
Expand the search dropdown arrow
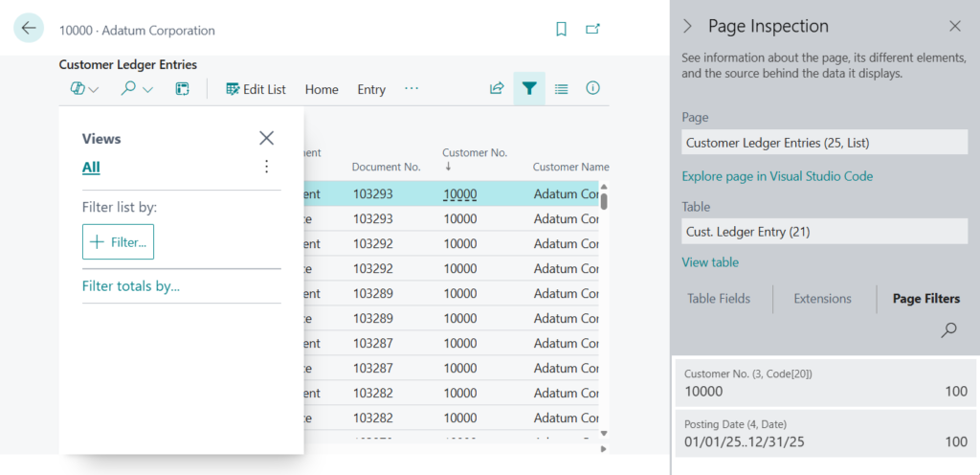pyautogui.click(x=148, y=90)
